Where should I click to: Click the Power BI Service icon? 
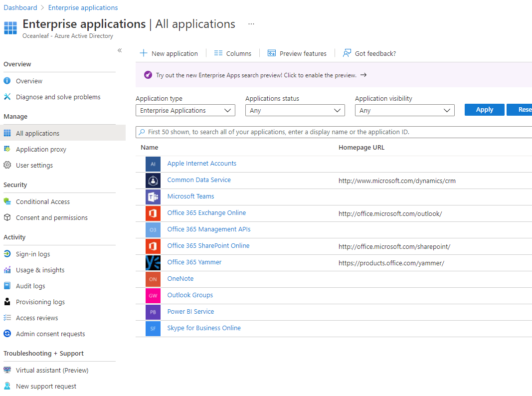153,311
